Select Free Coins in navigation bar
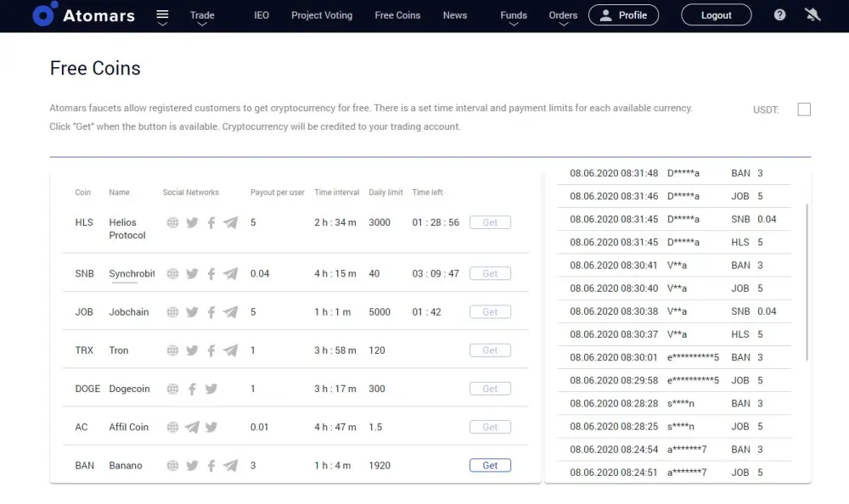Image resolution: width=849 pixels, height=504 pixels. click(x=397, y=15)
